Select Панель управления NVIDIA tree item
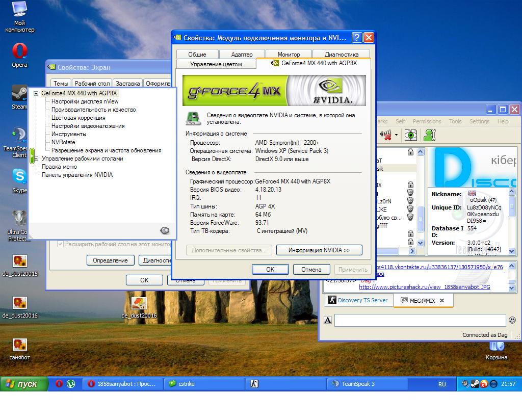The height and width of the screenshot is (420, 522). click(x=77, y=175)
